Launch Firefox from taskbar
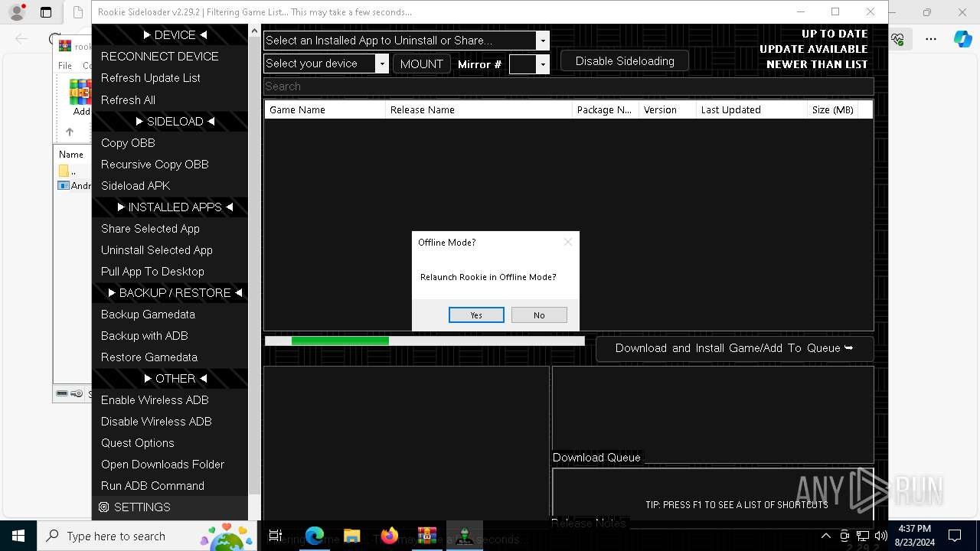 pyautogui.click(x=389, y=536)
